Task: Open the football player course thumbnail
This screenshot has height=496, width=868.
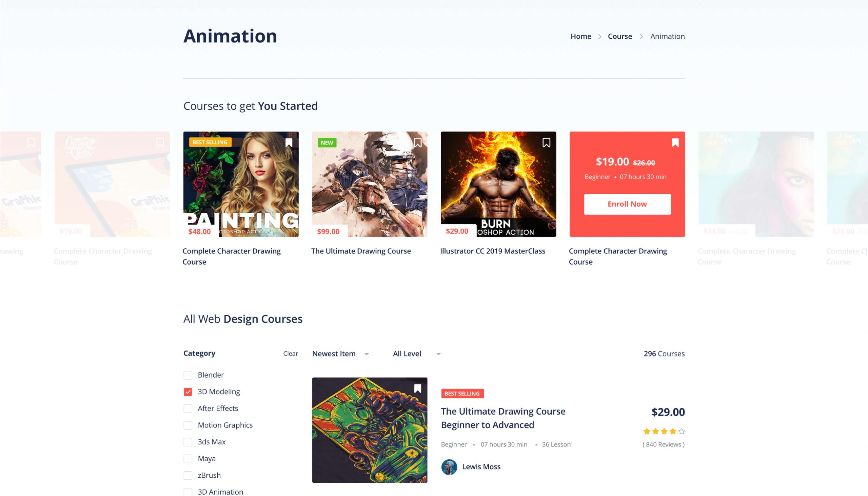Action: [369, 184]
